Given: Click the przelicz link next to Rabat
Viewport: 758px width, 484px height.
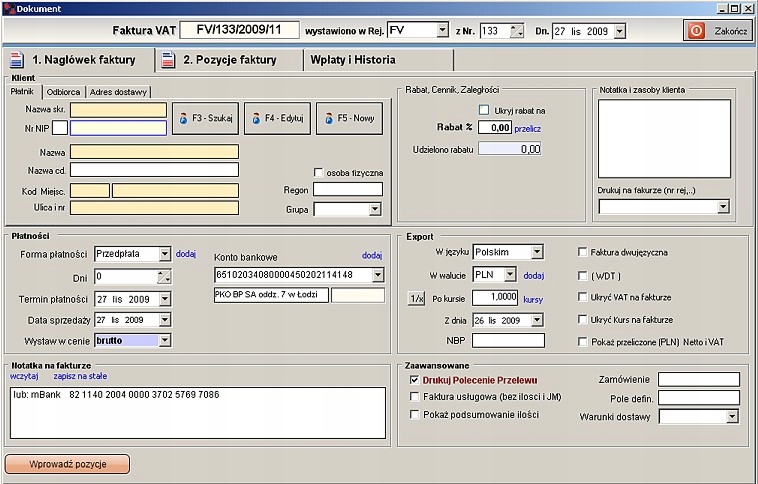Looking at the screenshot, I should tap(528, 128).
